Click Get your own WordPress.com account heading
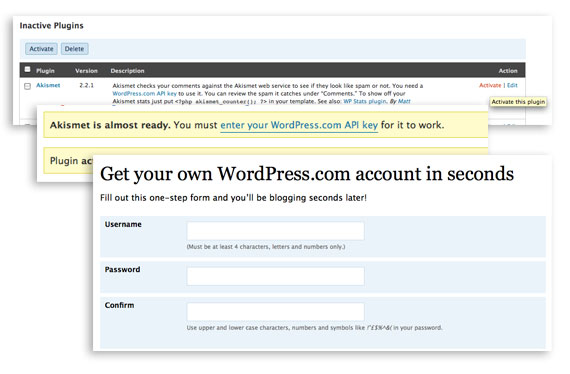Screen dimensions: 570x374 (x=307, y=174)
